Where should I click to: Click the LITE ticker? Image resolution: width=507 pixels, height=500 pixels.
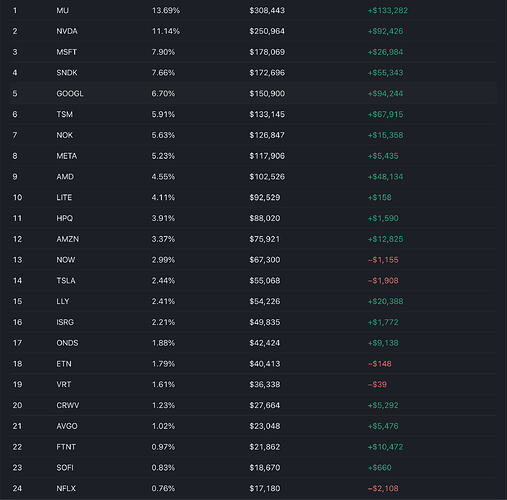[x=64, y=197]
